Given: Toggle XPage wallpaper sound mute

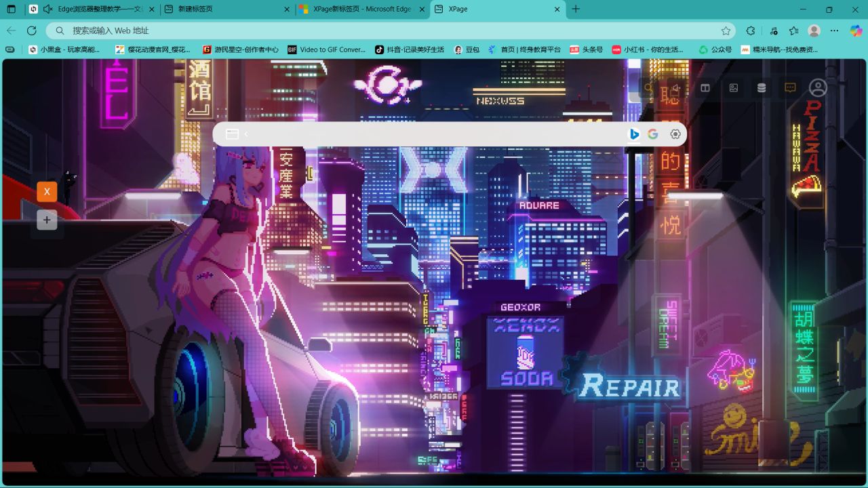Looking at the screenshot, I should tap(676, 87).
